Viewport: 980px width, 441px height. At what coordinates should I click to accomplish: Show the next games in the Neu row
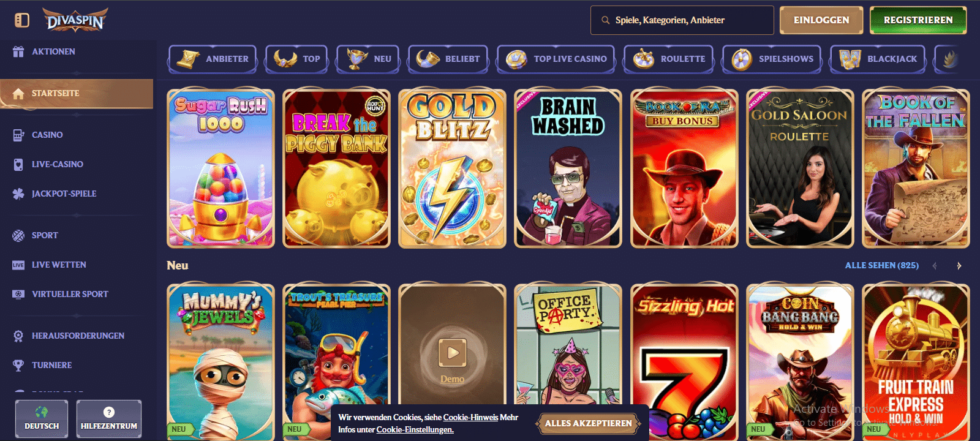(x=959, y=266)
